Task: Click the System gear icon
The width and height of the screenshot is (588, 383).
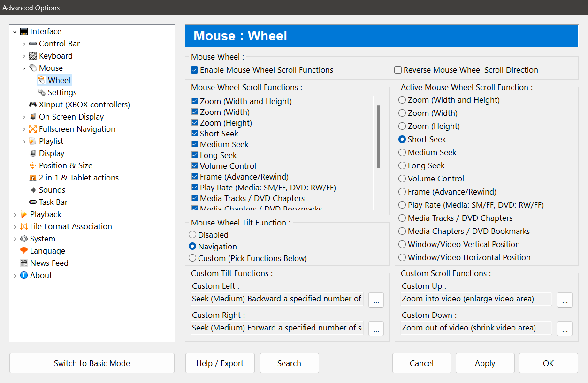Action: (x=24, y=239)
